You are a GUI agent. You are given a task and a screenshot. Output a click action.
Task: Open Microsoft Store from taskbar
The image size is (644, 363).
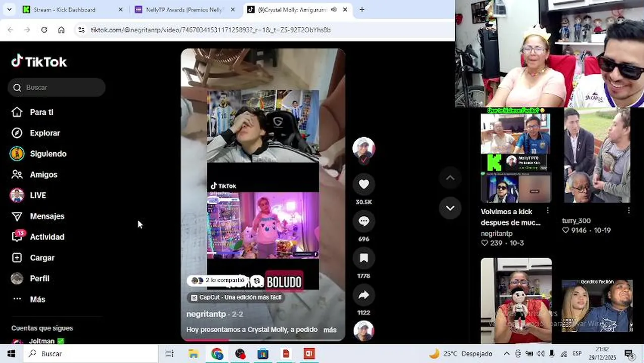pyautogui.click(x=263, y=353)
